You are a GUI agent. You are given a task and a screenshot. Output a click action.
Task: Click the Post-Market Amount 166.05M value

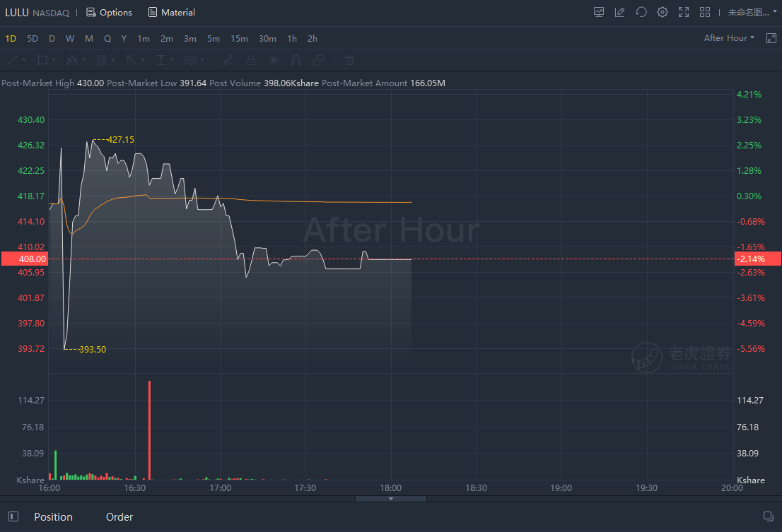click(427, 83)
